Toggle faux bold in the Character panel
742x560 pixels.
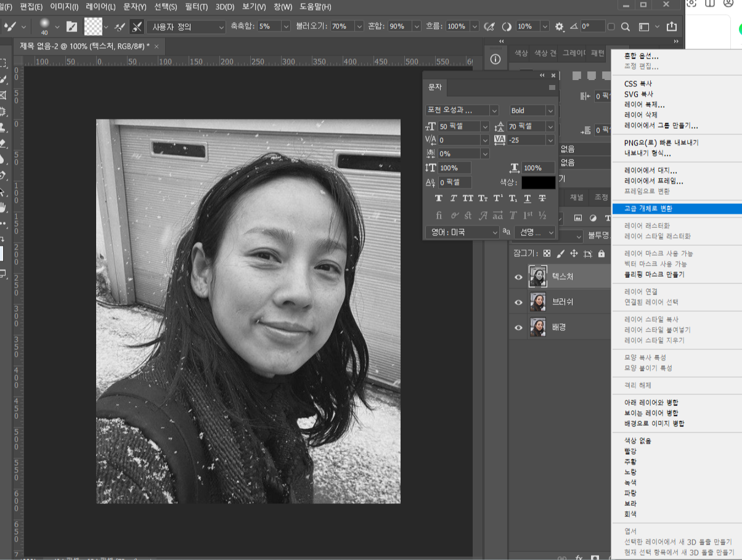point(439,198)
